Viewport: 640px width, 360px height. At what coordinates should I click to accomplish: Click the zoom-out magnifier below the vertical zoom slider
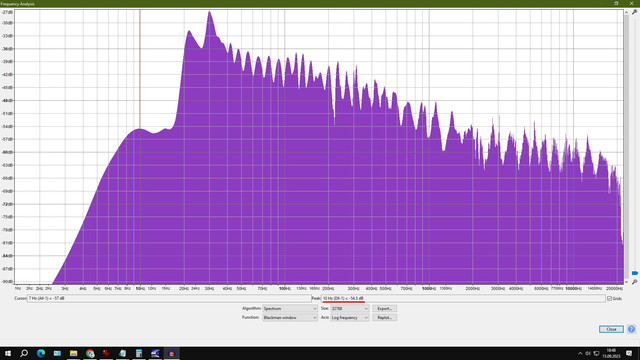pyautogui.click(x=635, y=282)
